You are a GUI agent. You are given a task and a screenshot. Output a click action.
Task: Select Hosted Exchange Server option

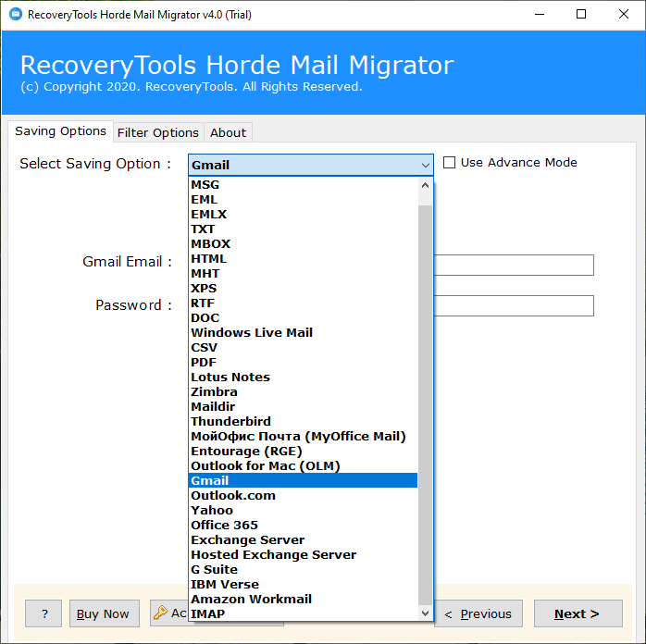click(x=304, y=555)
